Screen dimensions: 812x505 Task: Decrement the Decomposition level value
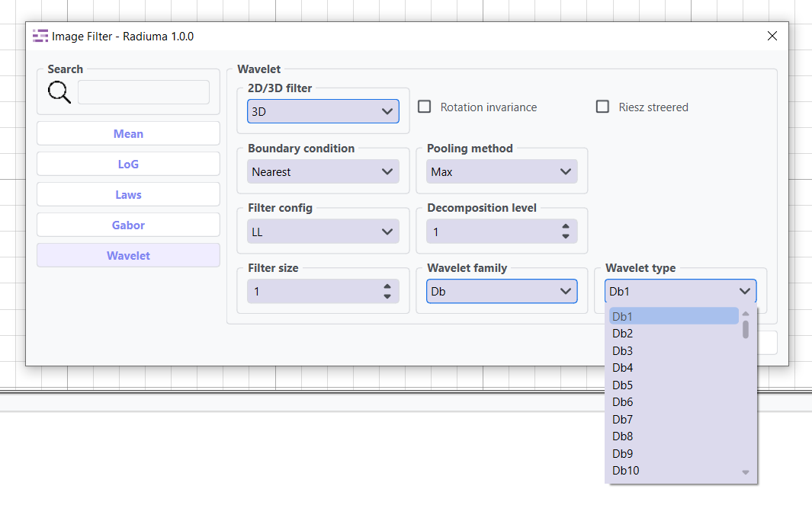(566, 236)
